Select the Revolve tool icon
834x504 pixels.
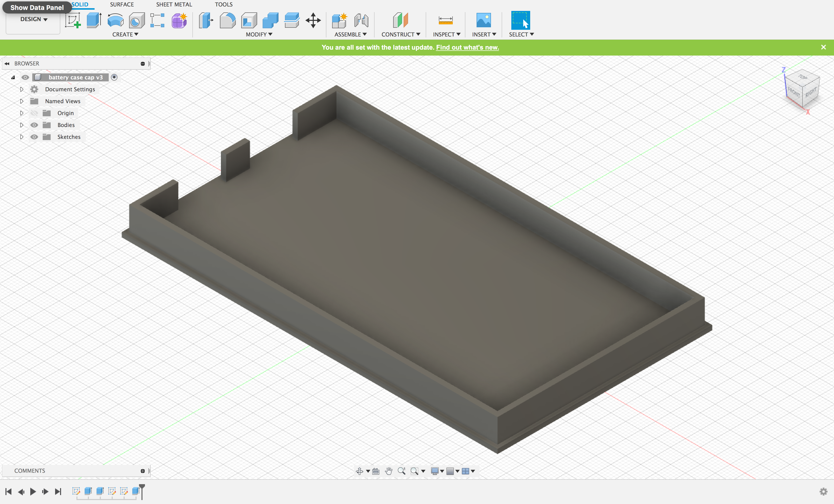[x=115, y=20]
